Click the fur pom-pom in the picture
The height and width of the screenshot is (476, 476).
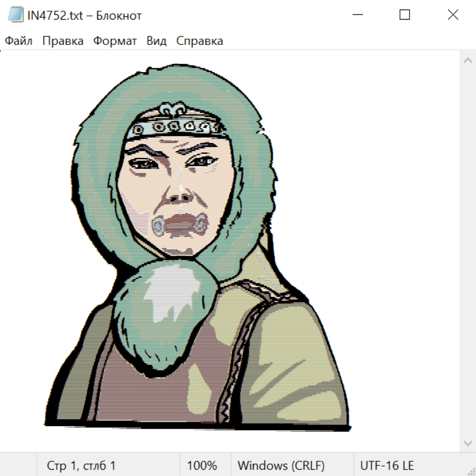click(165, 312)
